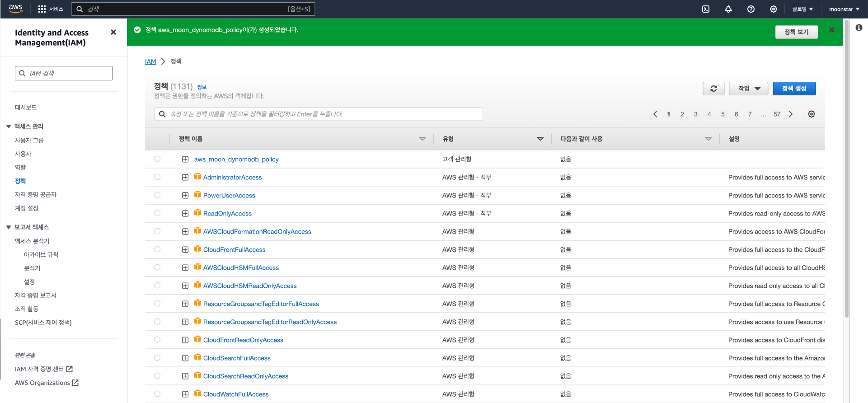Select the CloudFrontReadOnlyAccess radio button

point(157,340)
